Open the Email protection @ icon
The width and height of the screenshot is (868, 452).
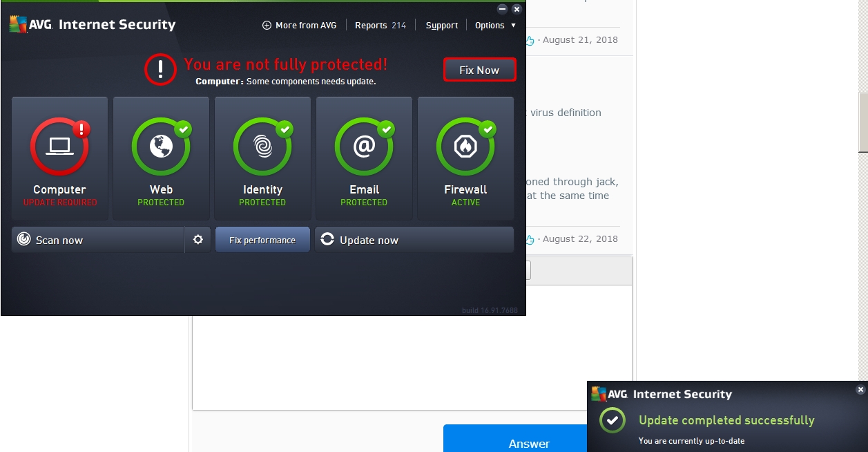point(364,146)
